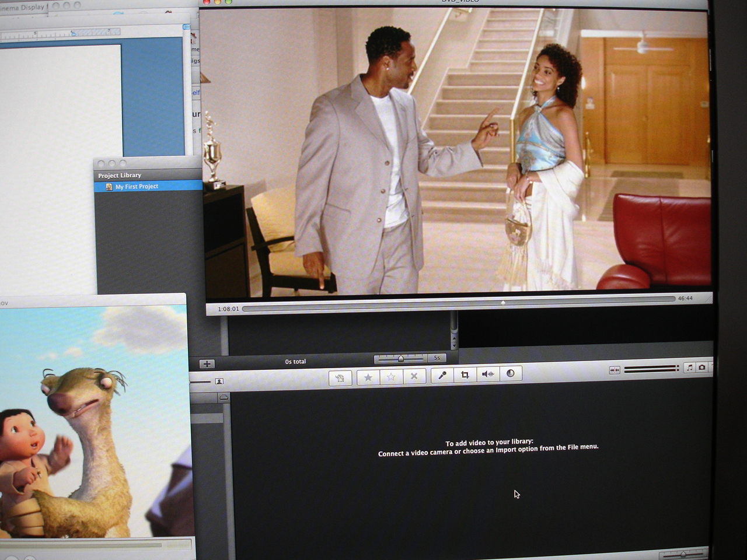Image resolution: width=747 pixels, height=560 pixels.
Task: Click the 46:44 remaining time in DVD player
Action: coord(685,298)
